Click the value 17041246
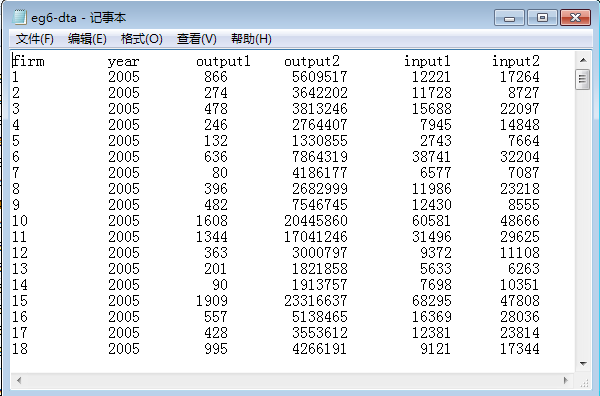Screen dimensions: 600x396 (x=316, y=237)
